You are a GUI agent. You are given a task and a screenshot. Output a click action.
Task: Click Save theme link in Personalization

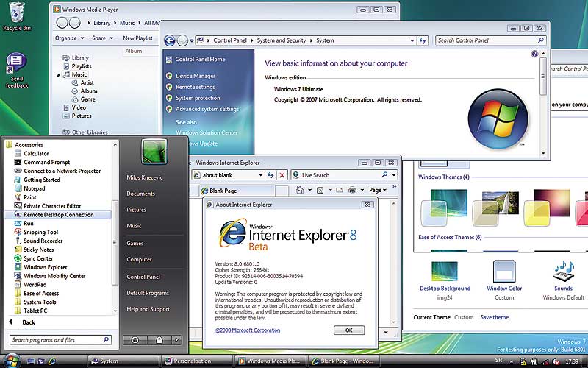(494, 317)
